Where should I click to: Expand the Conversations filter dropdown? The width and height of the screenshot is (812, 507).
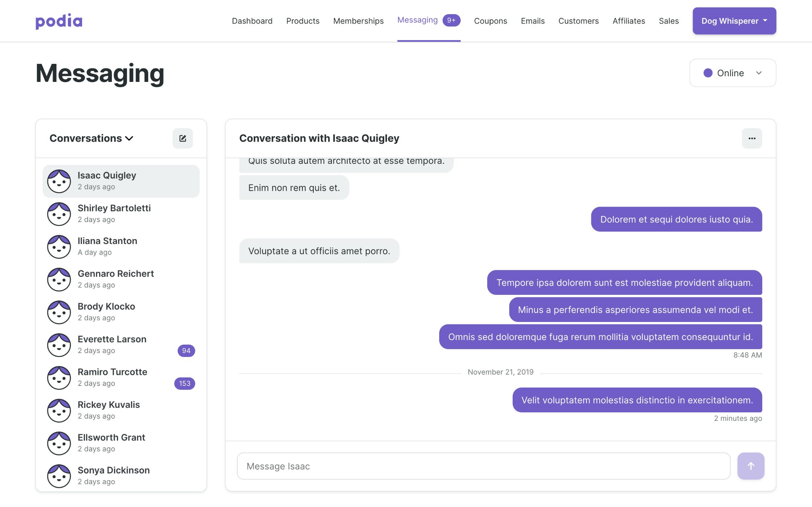coord(91,138)
